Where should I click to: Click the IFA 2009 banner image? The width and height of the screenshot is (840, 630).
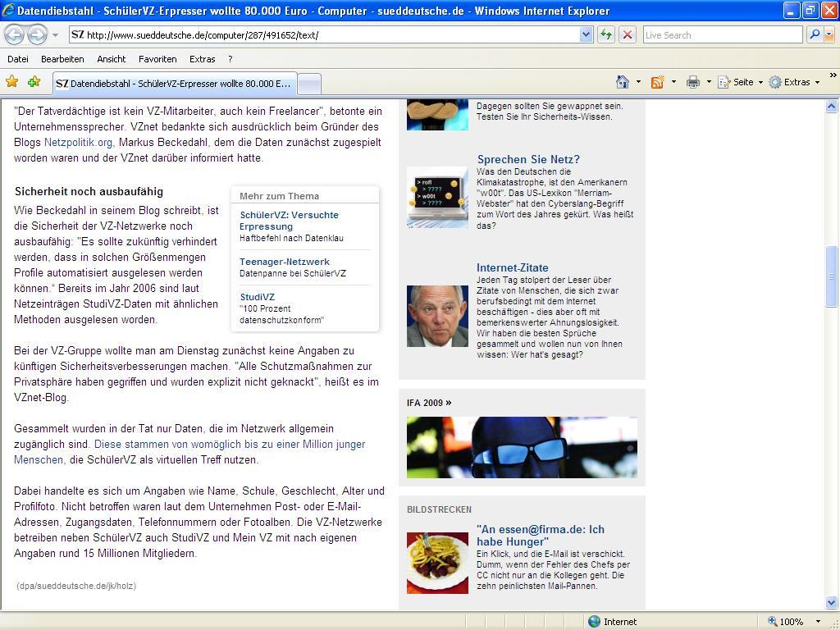[x=522, y=447]
